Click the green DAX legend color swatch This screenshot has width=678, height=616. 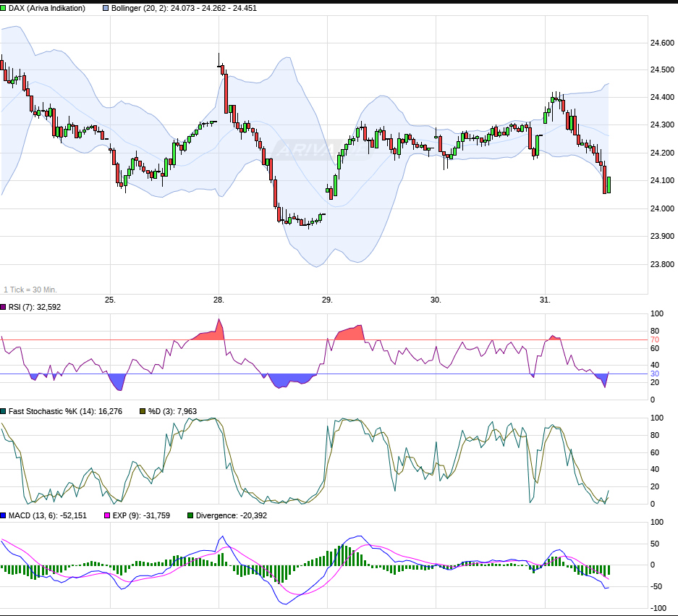[3, 8]
